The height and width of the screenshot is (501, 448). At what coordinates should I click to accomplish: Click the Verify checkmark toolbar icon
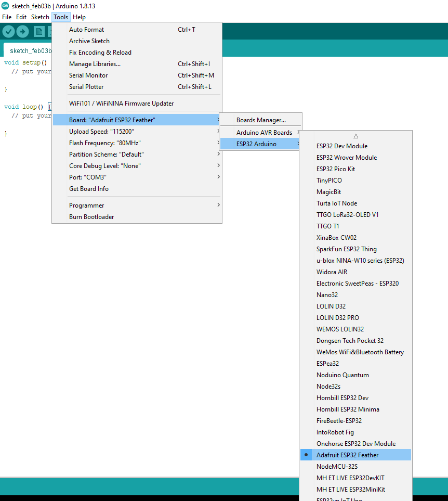tap(9, 31)
